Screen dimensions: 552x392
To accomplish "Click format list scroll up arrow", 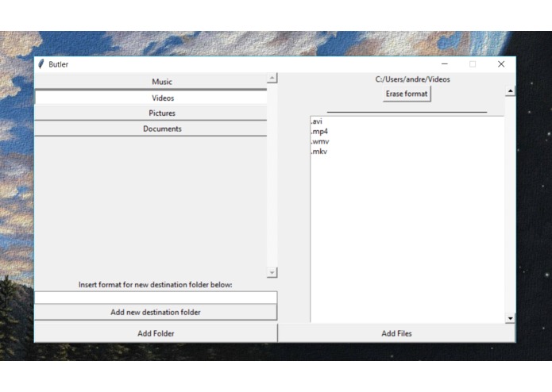I will pyautogui.click(x=510, y=91).
